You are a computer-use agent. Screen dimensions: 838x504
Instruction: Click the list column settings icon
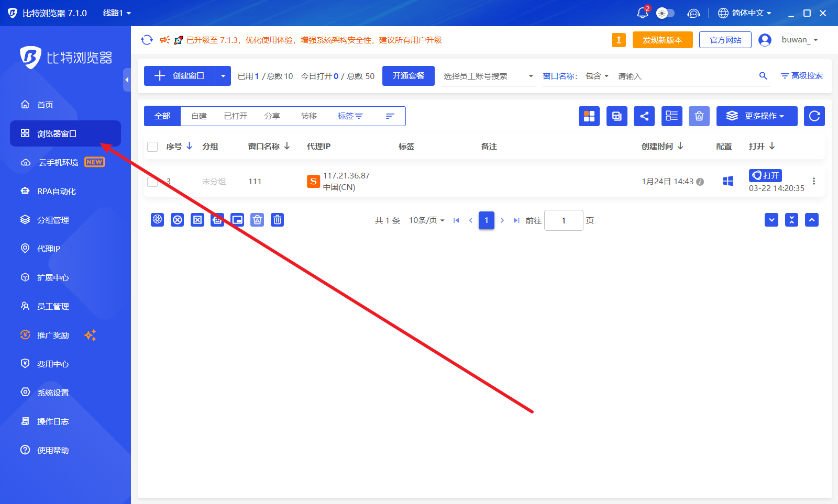(672, 116)
